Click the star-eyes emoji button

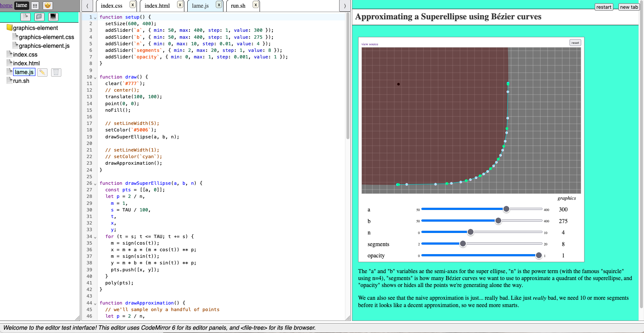tap(47, 5)
